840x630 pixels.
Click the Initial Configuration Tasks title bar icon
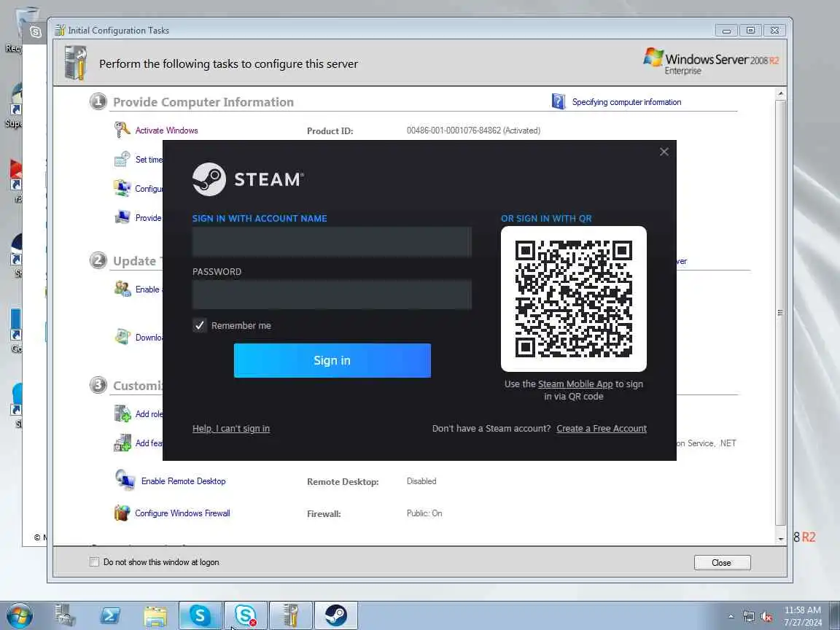(60, 30)
